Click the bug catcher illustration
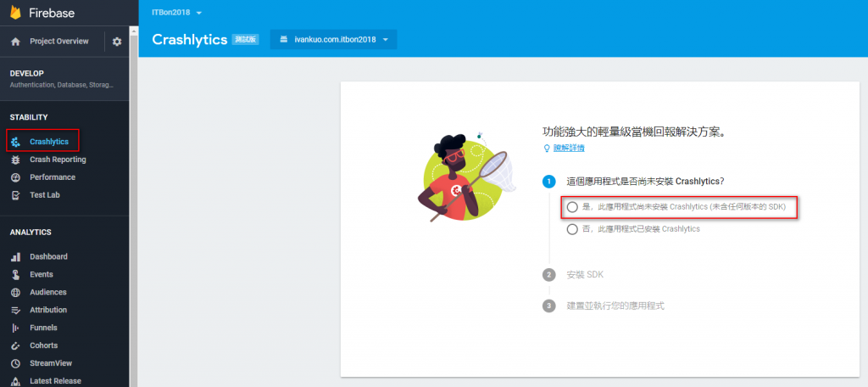This screenshot has height=387, width=868. tap(466, 177)
